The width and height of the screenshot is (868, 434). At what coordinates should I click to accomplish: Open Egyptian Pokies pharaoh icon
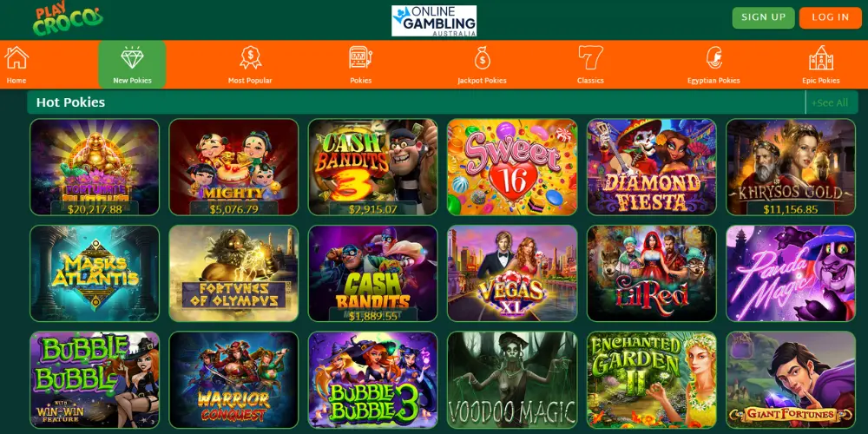coord(713,57)
